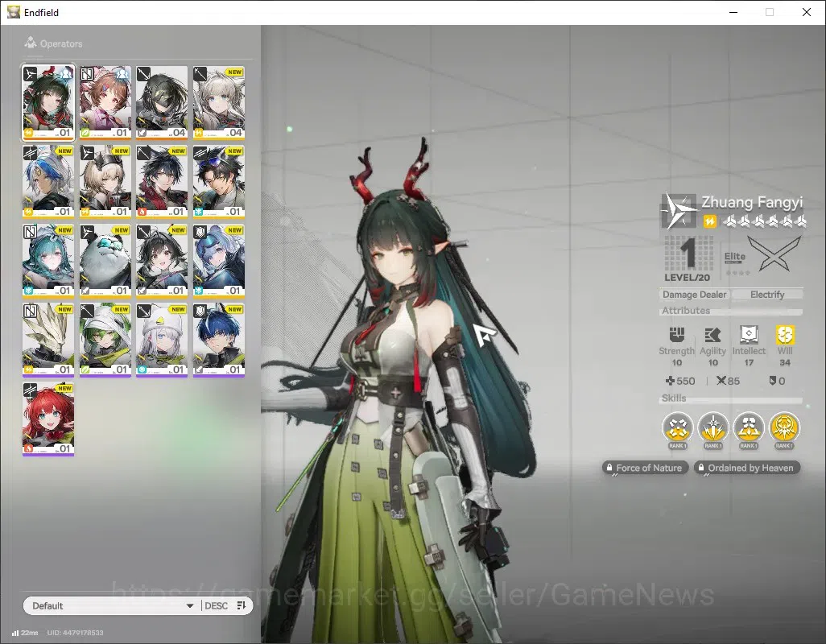Select the teal-haired girl operator card
The image size is (826, 644).
[x=48, y=261]
